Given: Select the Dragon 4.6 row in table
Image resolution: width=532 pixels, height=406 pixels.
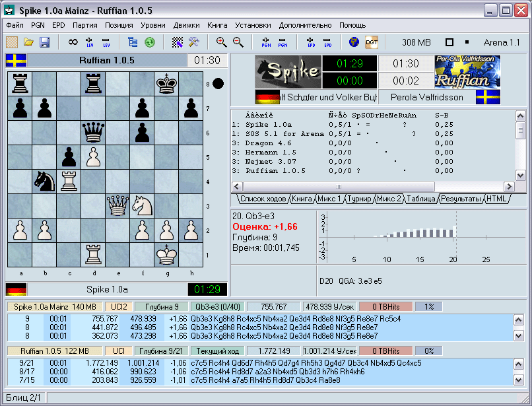Looking at the screenshot, I should 343,143.
